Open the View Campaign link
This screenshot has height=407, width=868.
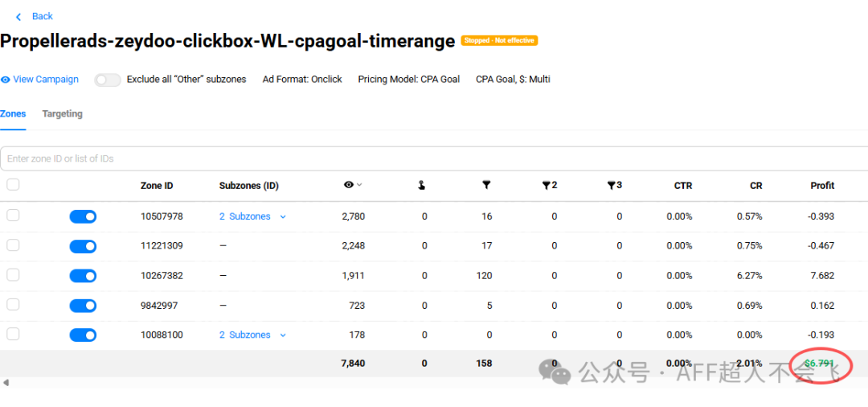click(45, 79)
